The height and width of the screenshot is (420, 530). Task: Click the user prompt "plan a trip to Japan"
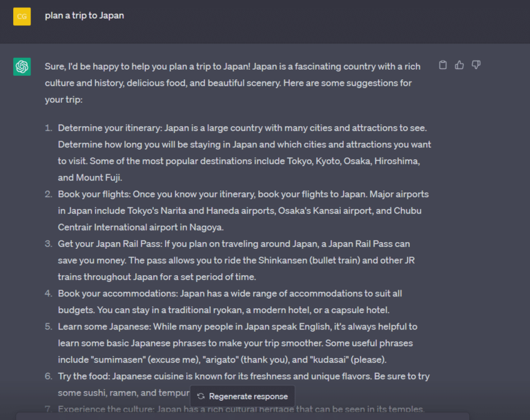pos(84,16)
